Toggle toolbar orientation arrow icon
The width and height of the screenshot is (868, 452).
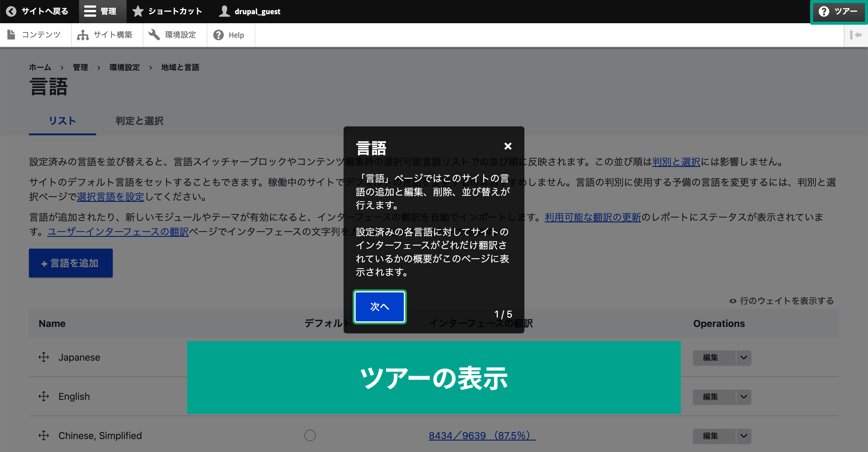click(856, 35)
